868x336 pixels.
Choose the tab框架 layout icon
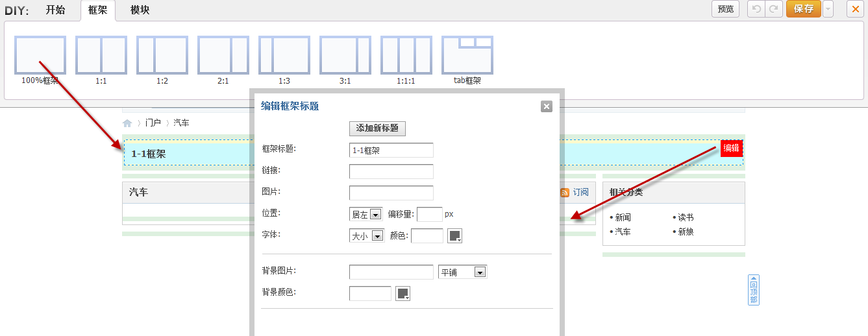click(x=467, y=55)
